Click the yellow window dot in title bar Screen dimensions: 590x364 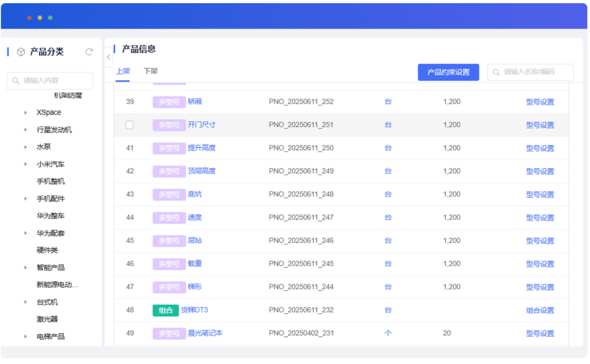(x=39, y=17)
